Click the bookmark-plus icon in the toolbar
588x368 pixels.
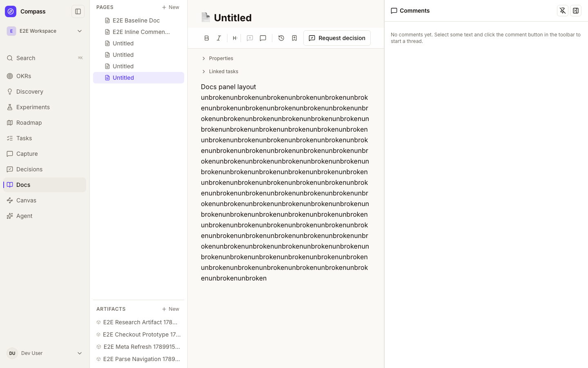tap(294, 38)
